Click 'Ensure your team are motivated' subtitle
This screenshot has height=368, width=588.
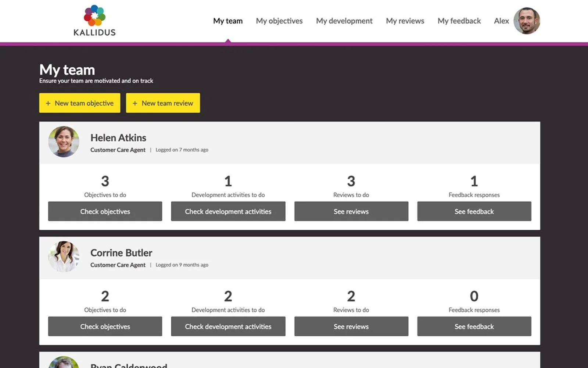pyautogui.click(x=96, y=81)
